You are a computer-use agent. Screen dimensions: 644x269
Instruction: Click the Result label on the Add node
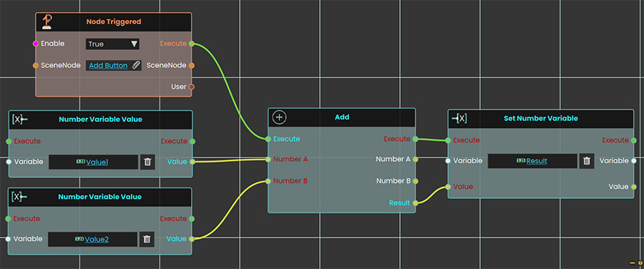pos(399,203)
